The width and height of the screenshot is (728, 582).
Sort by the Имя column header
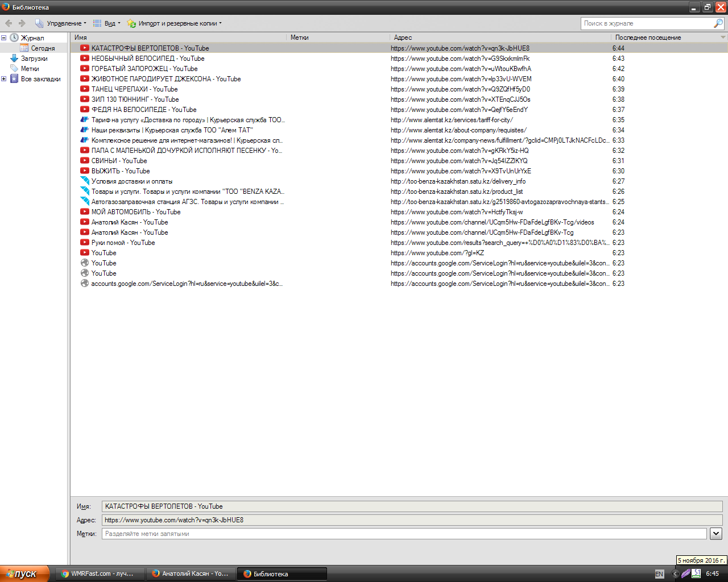tap(178, 38)
